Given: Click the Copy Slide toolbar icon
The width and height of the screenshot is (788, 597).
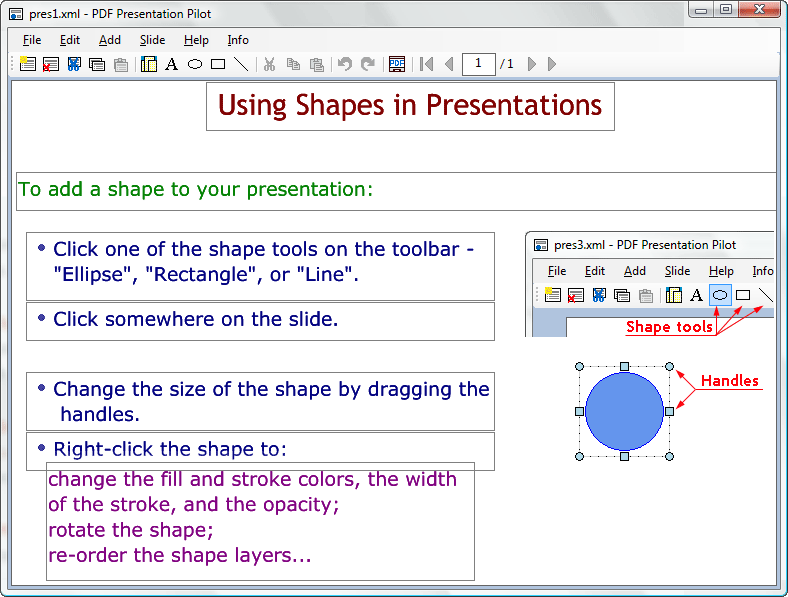Looking at the screenshot, I should tap(96, 64).
